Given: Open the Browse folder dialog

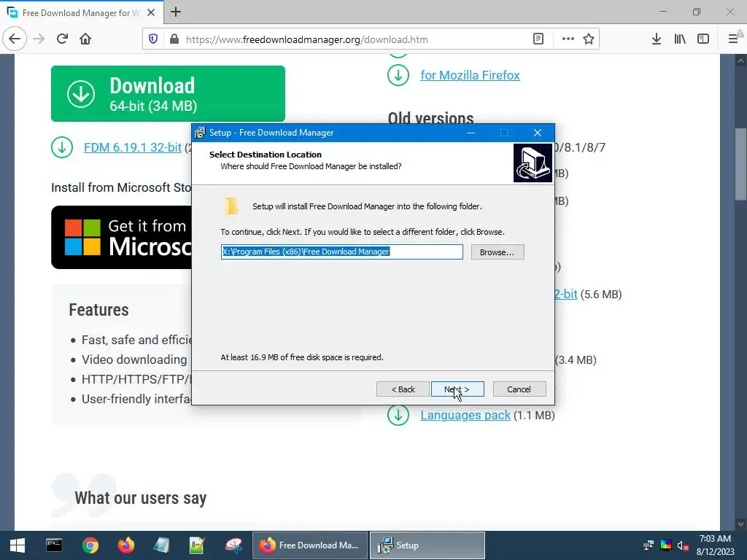Looking at the screenshot, I should coord(498,252).
